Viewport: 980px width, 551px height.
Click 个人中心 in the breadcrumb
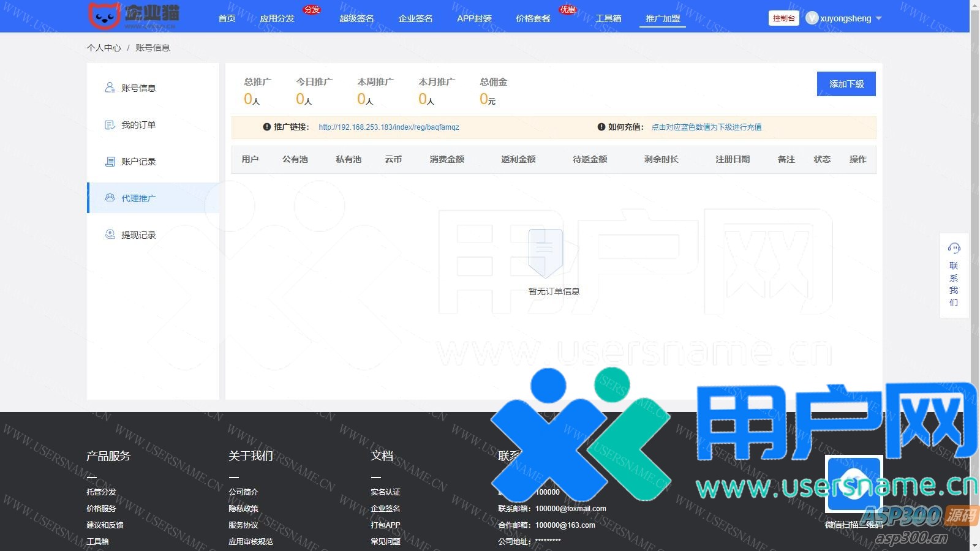[104, 48]
